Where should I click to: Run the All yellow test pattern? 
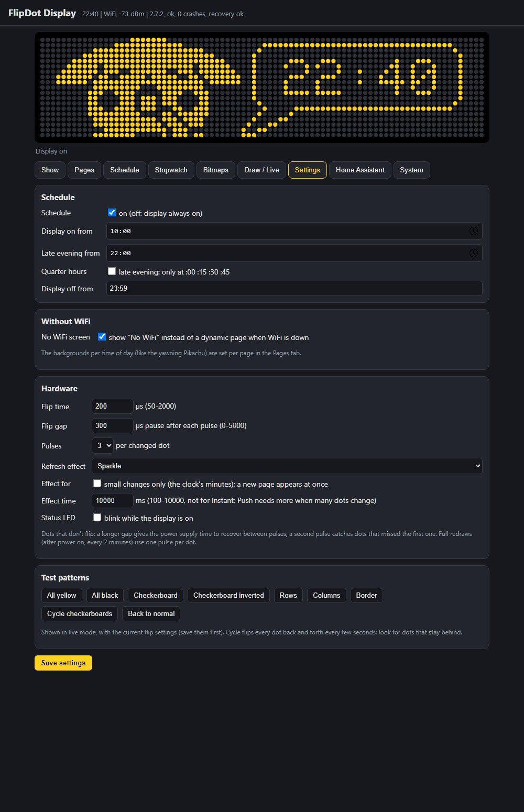click(x=61, y=596)
